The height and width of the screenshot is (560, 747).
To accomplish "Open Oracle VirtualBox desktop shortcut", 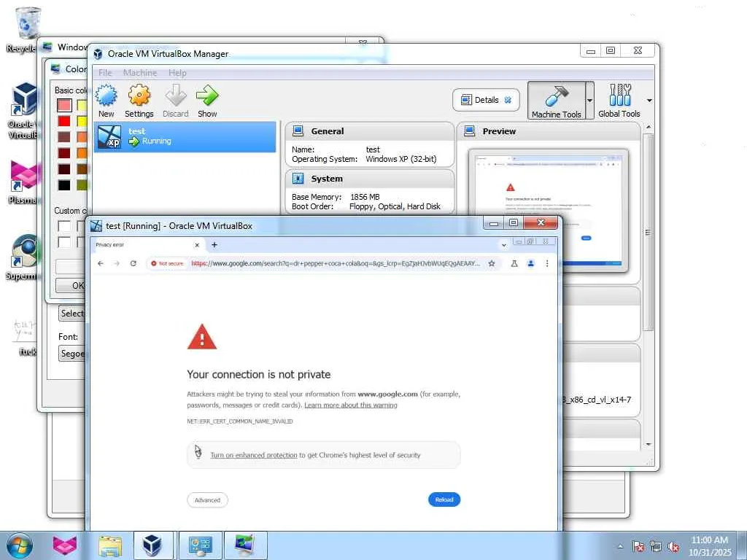I will 23,111.
